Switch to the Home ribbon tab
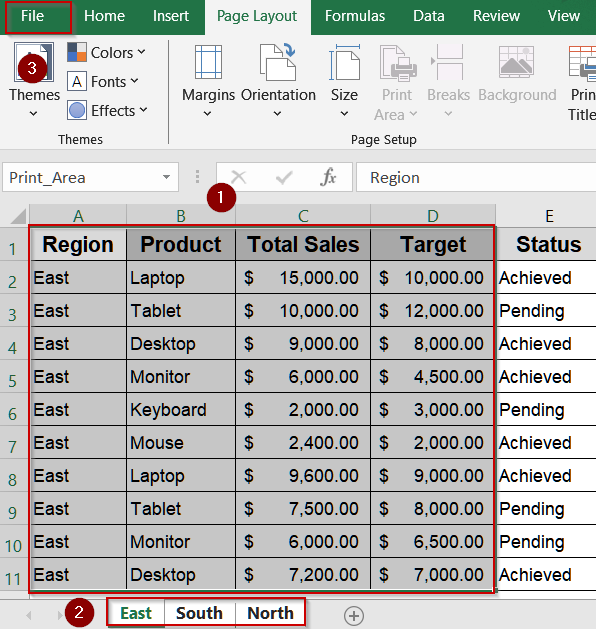 pos(104,16)
